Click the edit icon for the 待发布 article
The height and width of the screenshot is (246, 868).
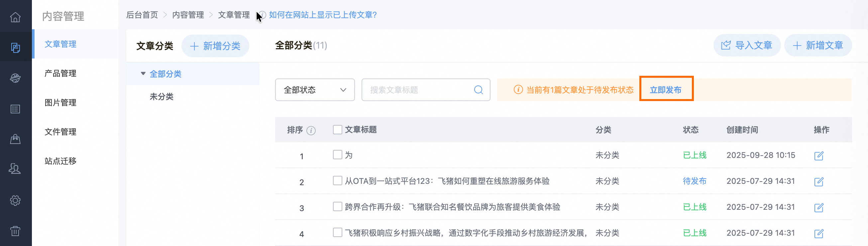pos(818,182)
